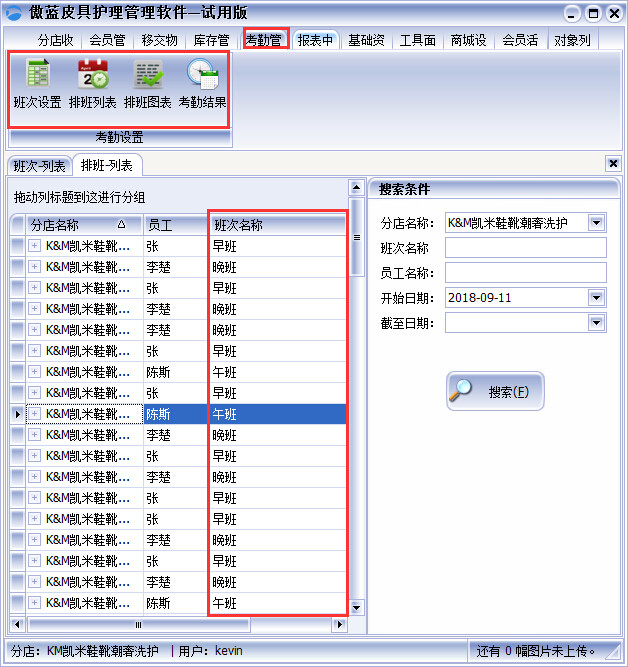This screenshot has width=628, height=667.
Task: Open 班次设置 shift settings icon
Action: 38,84
